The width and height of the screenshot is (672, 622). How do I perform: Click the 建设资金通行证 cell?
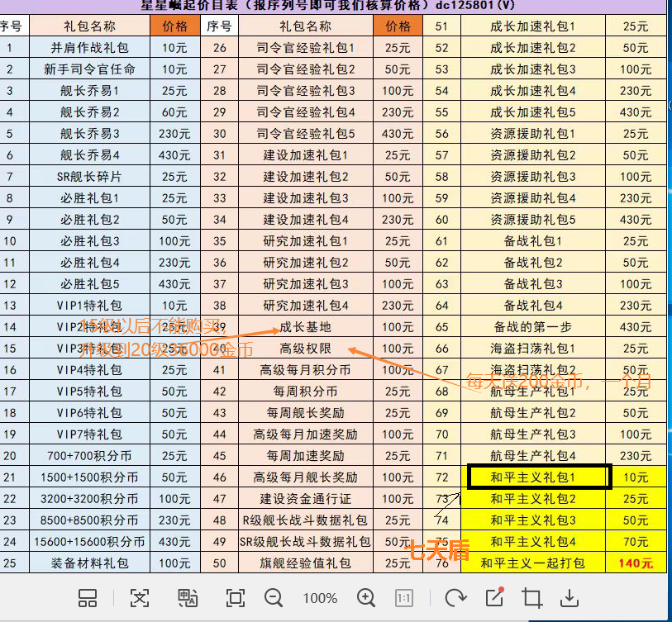coord(306,499)
